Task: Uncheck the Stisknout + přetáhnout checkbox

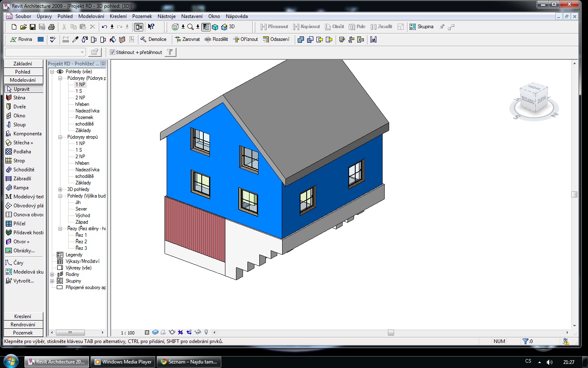Action: 113,52
